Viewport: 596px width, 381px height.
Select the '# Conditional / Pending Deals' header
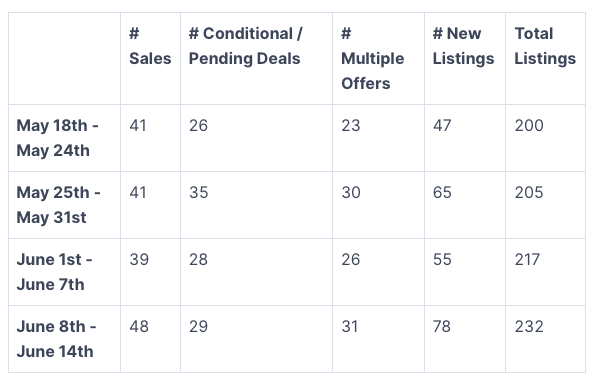click(246, 46)
